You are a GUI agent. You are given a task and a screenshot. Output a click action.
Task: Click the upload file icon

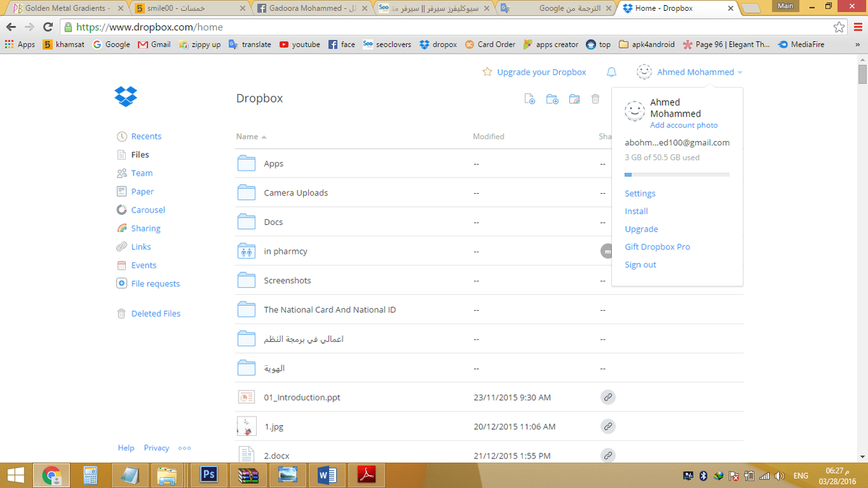(529, 98)
